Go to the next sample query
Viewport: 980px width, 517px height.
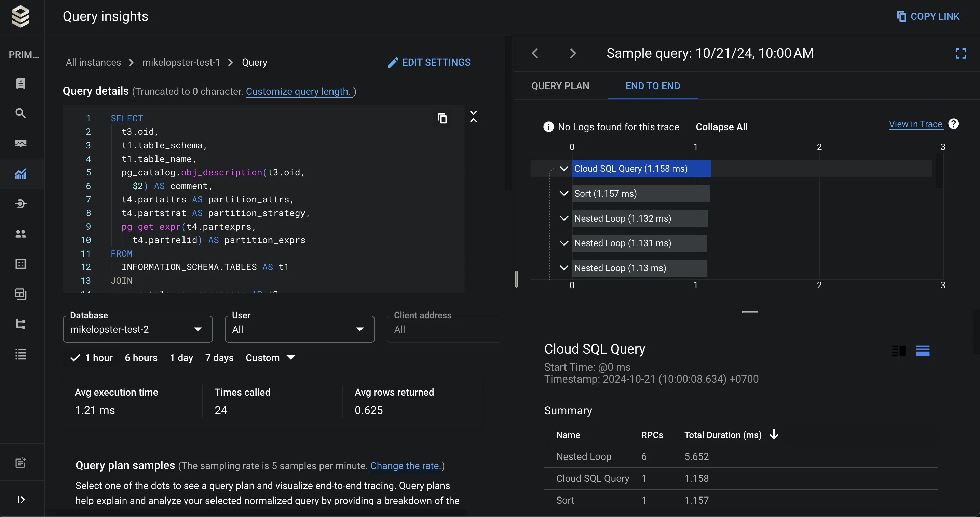pyautogui.click(x=573, y=53)
